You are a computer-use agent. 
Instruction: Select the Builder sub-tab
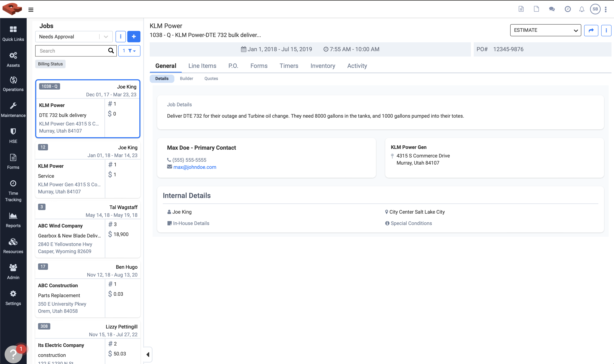tap(186, 79)
